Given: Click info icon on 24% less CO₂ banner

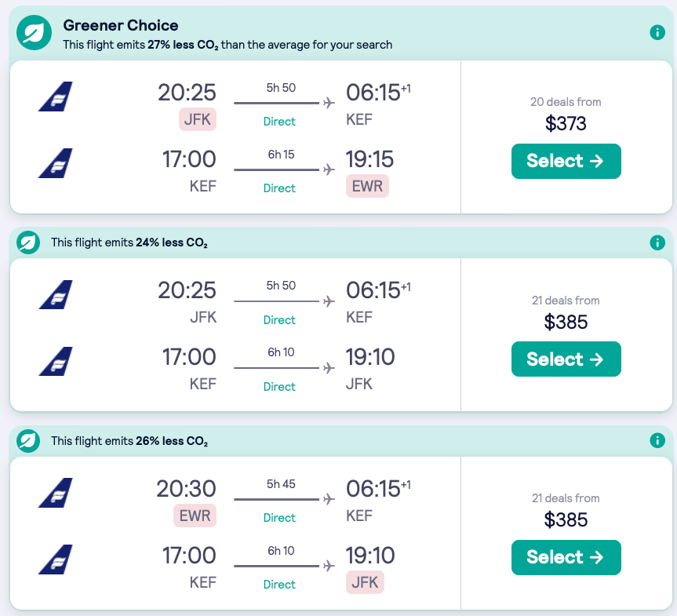Looking at the screenshot, I should click(657, 243).
